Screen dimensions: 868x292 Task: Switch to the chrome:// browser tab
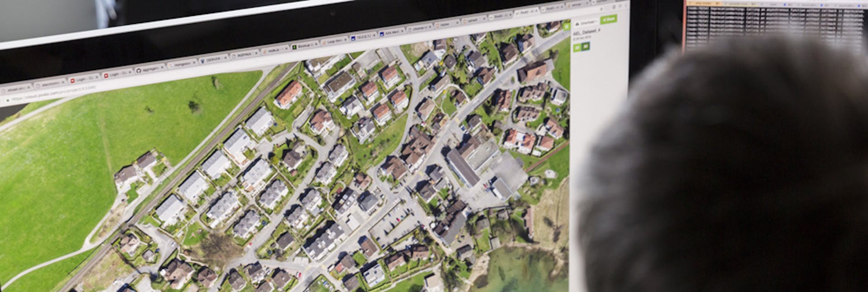[x=419, y=28]
